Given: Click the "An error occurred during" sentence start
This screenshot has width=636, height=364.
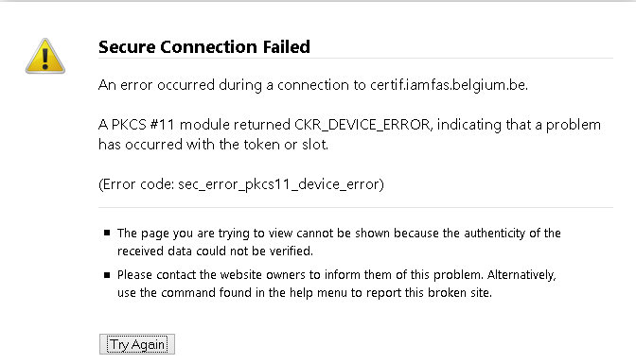Looking at the screenshot, I should [x=180, y=85].
